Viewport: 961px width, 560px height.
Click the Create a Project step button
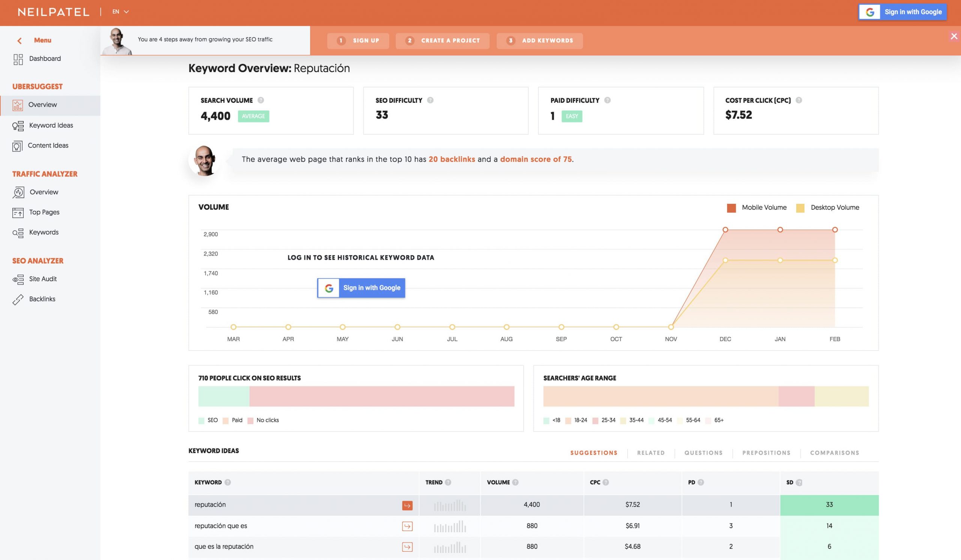(x=442, y=41)
